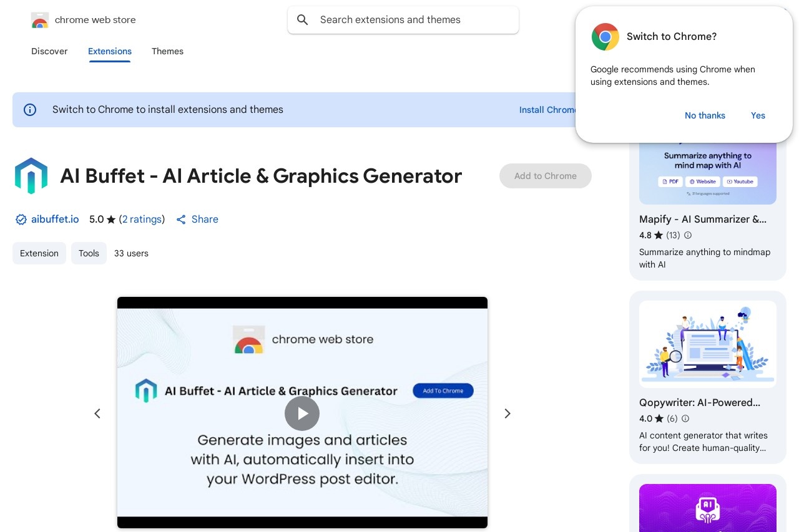Open the Mapify - AI Summarizer title
Screen dimensions: 799x532
point(703,220)
